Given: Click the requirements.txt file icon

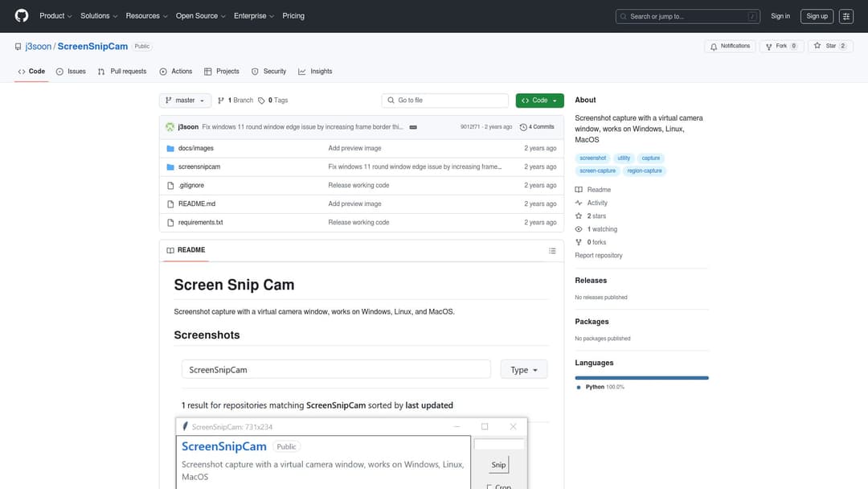Looking at the screenshot, I should (170, 223).
